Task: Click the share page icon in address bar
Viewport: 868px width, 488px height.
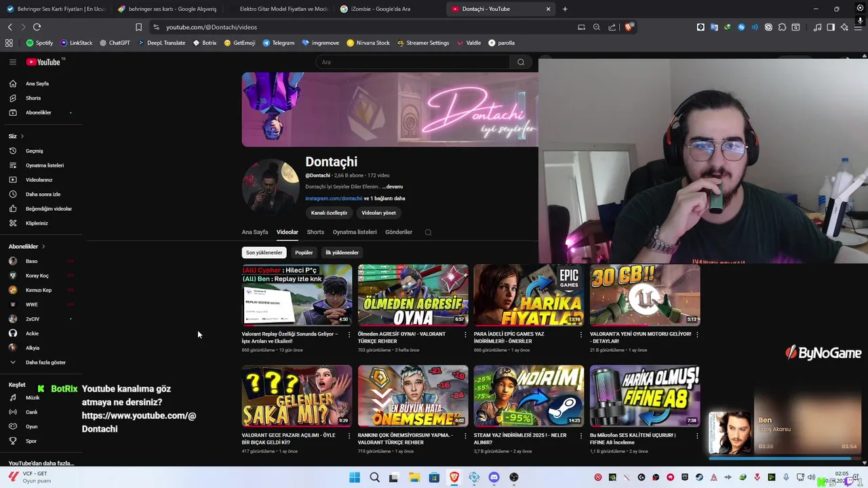Action: click(612, 27)
